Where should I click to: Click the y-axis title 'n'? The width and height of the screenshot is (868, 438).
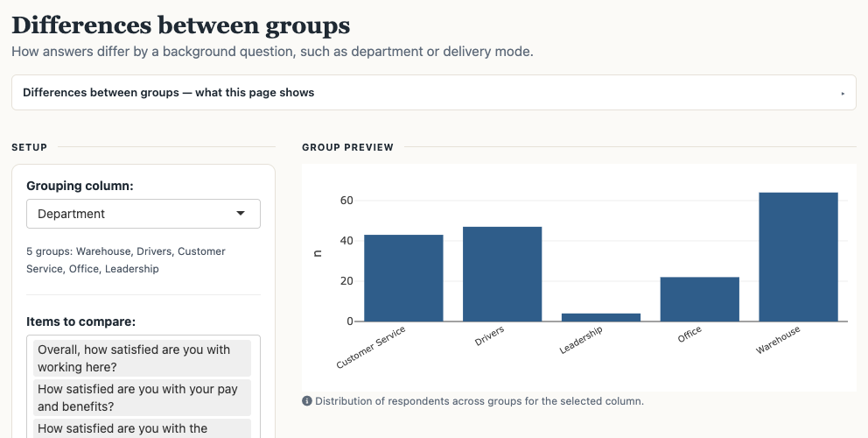tap(318, 253)
